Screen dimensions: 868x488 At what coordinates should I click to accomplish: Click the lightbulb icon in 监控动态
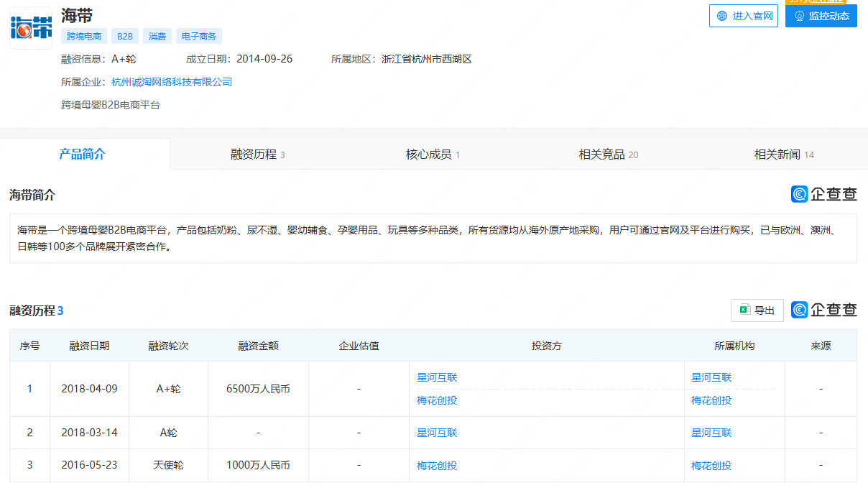pos(799,16)
